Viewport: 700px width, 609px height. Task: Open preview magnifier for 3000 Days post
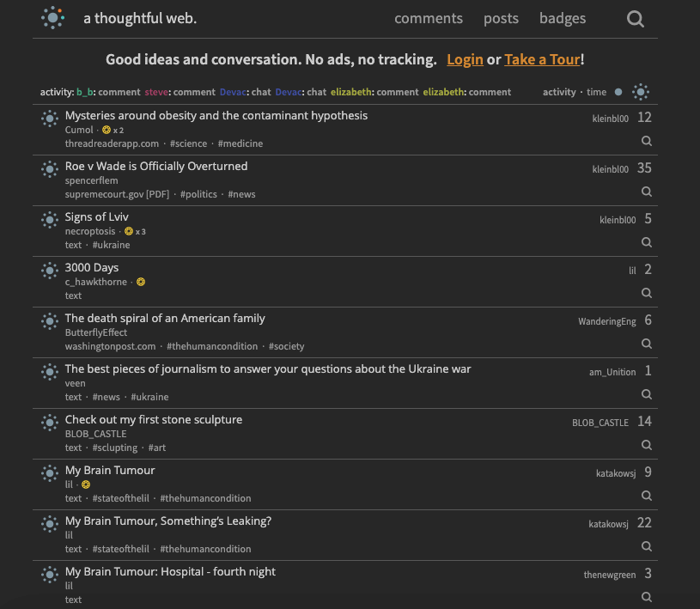click(647, 293)
